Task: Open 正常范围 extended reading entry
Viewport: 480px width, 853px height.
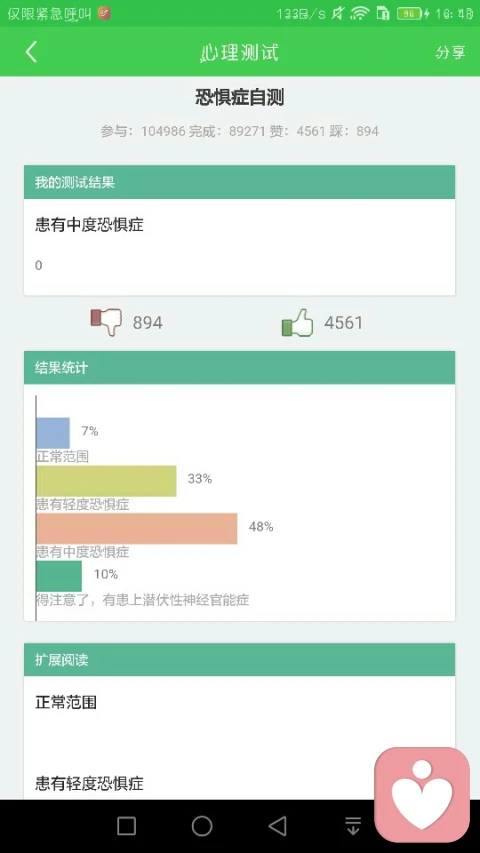Action: (66, 702)
